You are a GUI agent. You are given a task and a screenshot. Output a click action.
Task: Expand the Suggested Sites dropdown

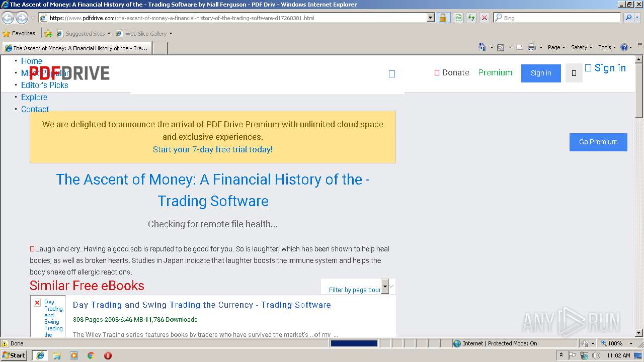109,34
